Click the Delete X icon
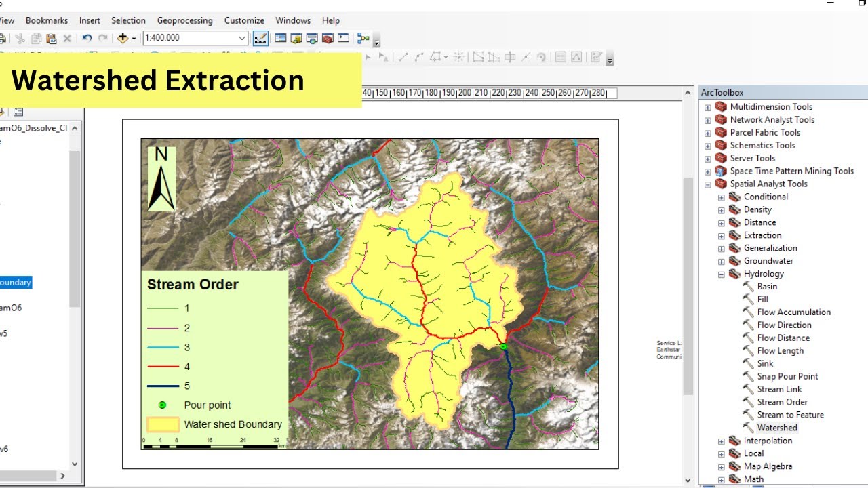 pos(67,39)
